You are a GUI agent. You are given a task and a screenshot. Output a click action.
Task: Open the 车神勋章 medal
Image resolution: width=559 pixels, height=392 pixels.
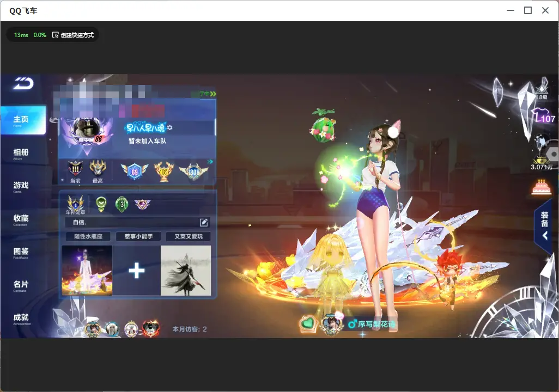click(76, 205)
